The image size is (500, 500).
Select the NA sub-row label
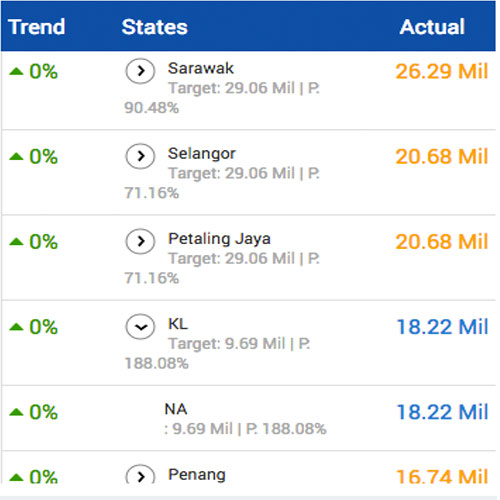point(176,409)
